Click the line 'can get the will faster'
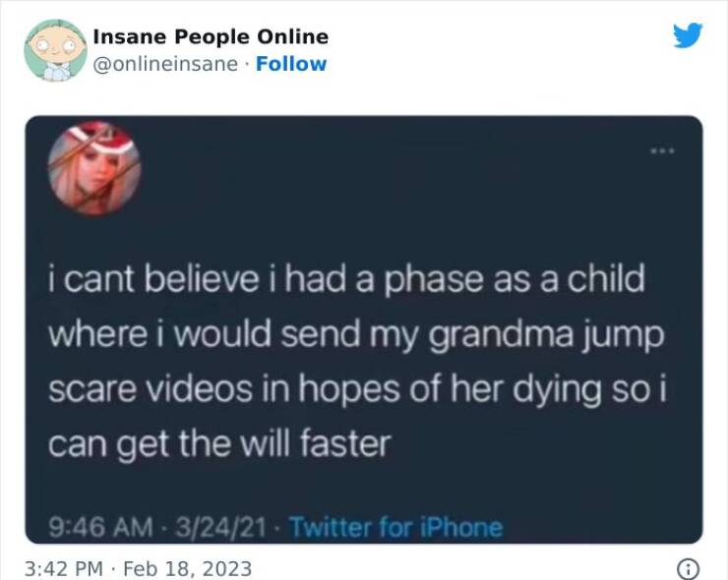The image size is (728, 580). click(219, 444)
